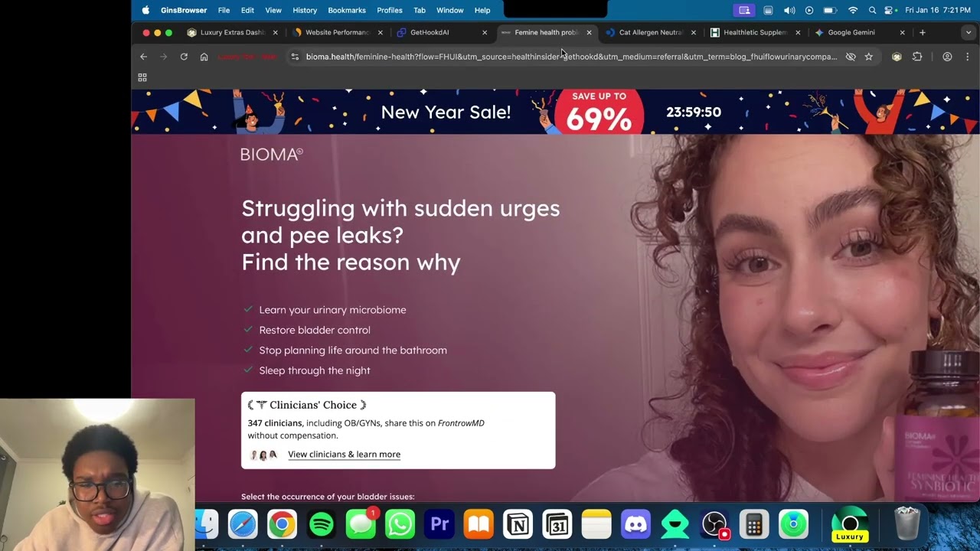Click the site info icon in address bar
The height and width of the screenshot is (551, 980).
[295, 57]
